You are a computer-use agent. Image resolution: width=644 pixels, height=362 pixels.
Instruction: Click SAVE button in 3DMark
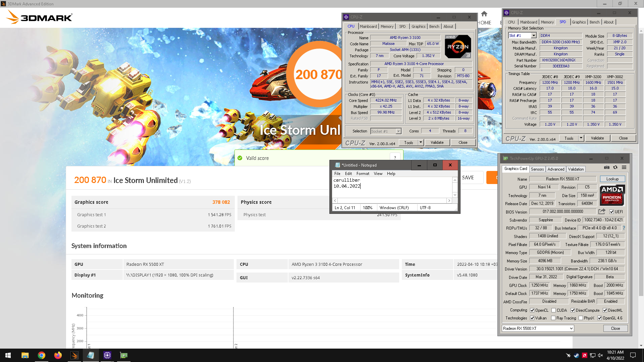pos(468,178)
